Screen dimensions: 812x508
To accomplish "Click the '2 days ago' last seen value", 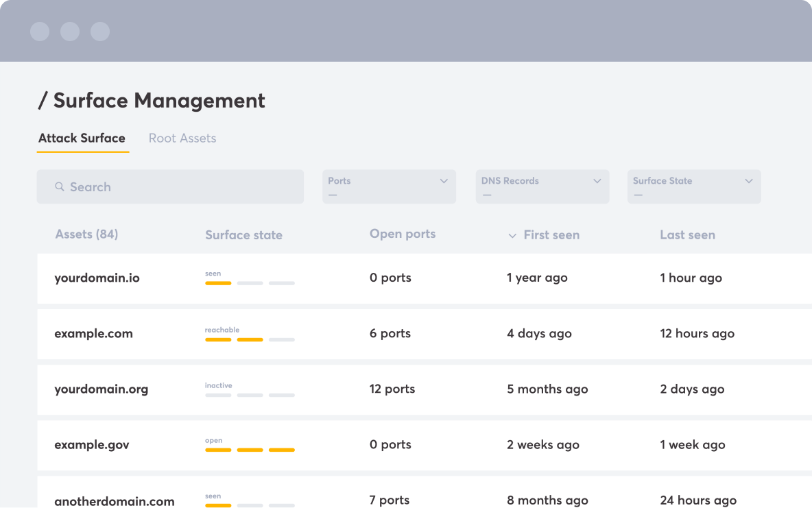I will (x=692, y=389).
